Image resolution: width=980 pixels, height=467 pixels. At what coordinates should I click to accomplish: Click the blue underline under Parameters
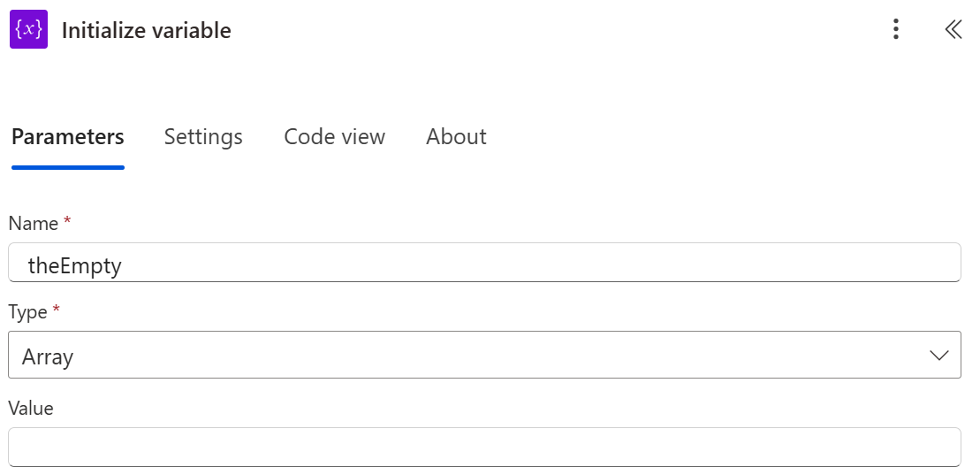tap(68, 166)
